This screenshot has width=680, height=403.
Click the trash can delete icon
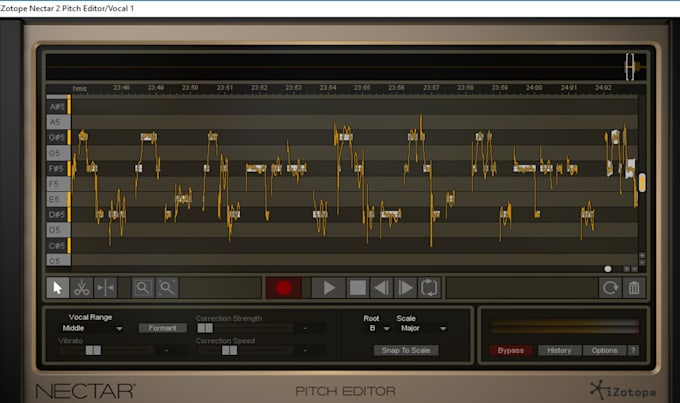click(634, 288)
